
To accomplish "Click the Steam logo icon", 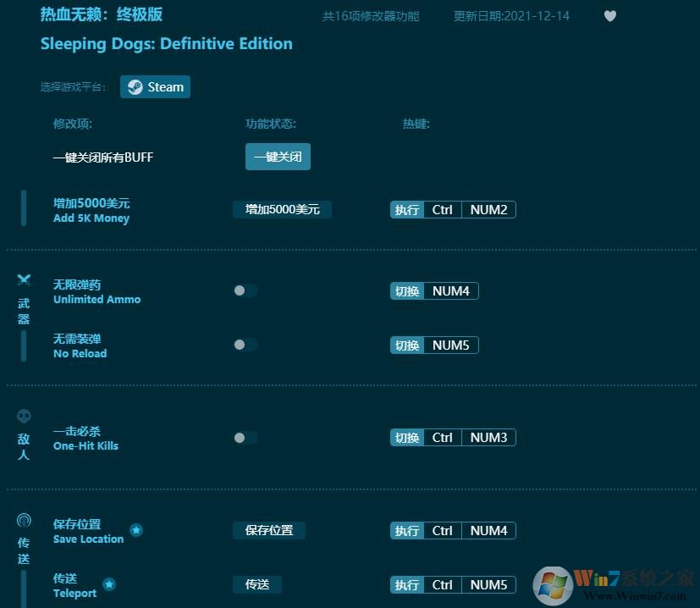I will point(135,86).
